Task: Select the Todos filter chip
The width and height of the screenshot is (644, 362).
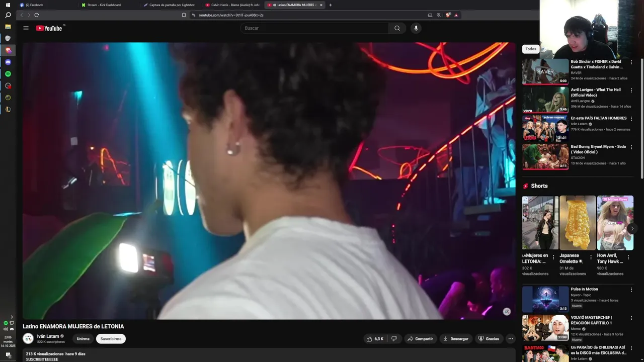Action: pyautogui.click(x=531, y=49)
